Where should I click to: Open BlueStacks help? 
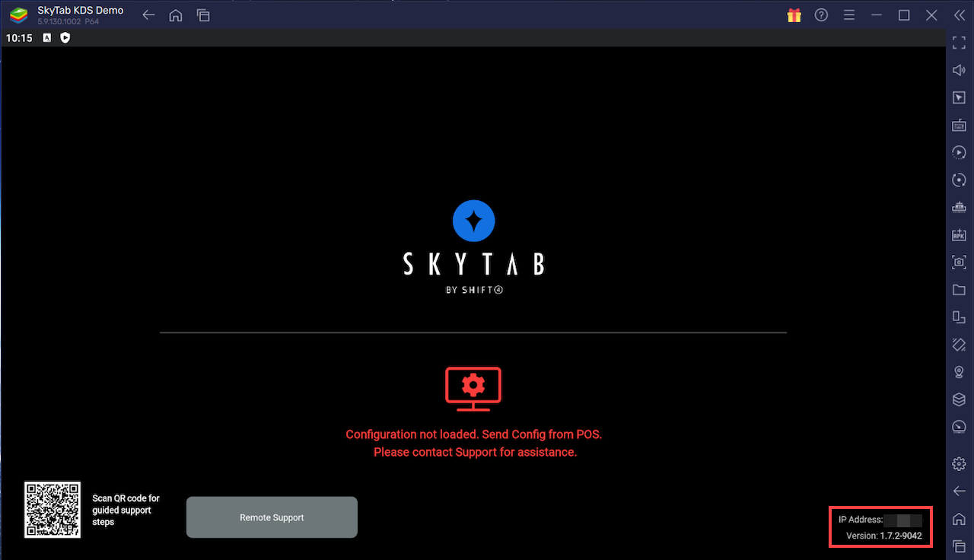[x=821, y=14]
